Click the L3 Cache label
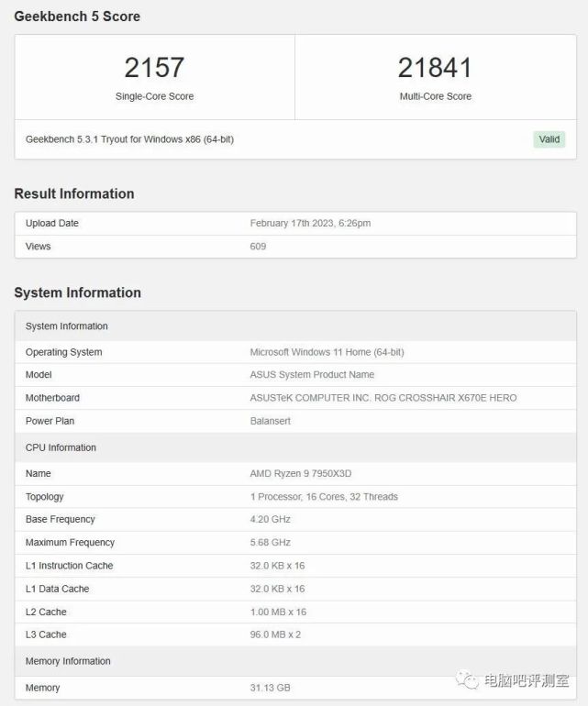The width and height of the screenshot is (588, 706). pyautogui.click(x=46, y=634)
